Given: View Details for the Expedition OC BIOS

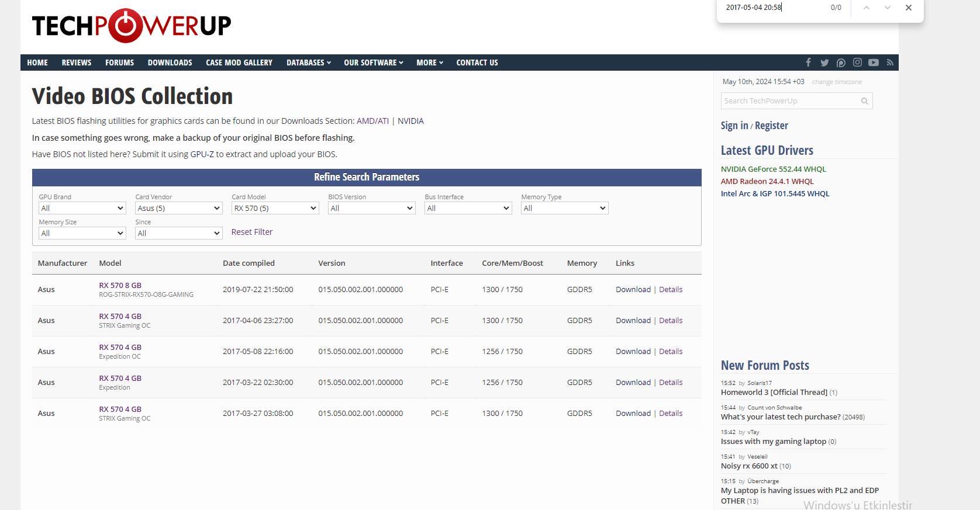Looking at the screenshot, I should click(x=671, y=351).
